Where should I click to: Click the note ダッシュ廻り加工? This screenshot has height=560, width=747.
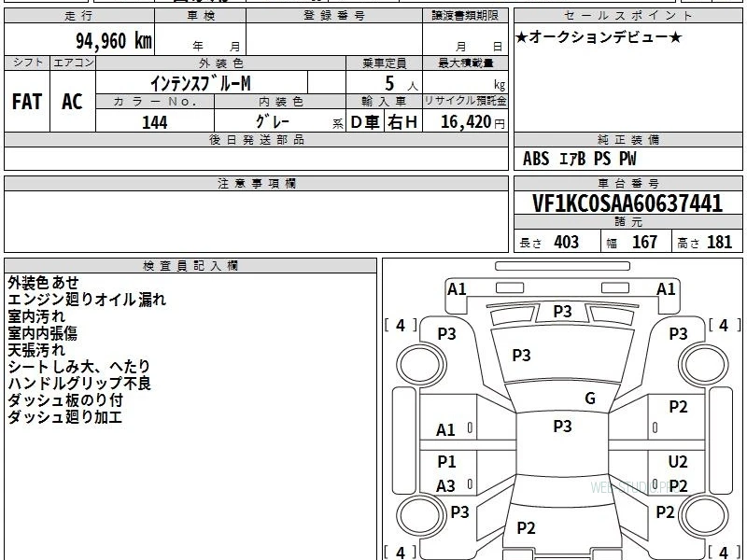64,417
